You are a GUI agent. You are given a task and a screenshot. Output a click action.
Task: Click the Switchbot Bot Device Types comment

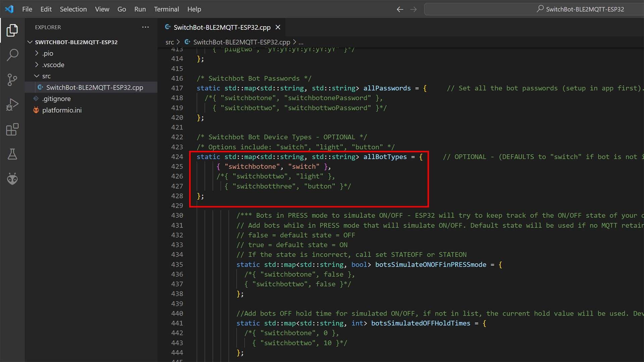pyautogui.click(x=282, y=137)
